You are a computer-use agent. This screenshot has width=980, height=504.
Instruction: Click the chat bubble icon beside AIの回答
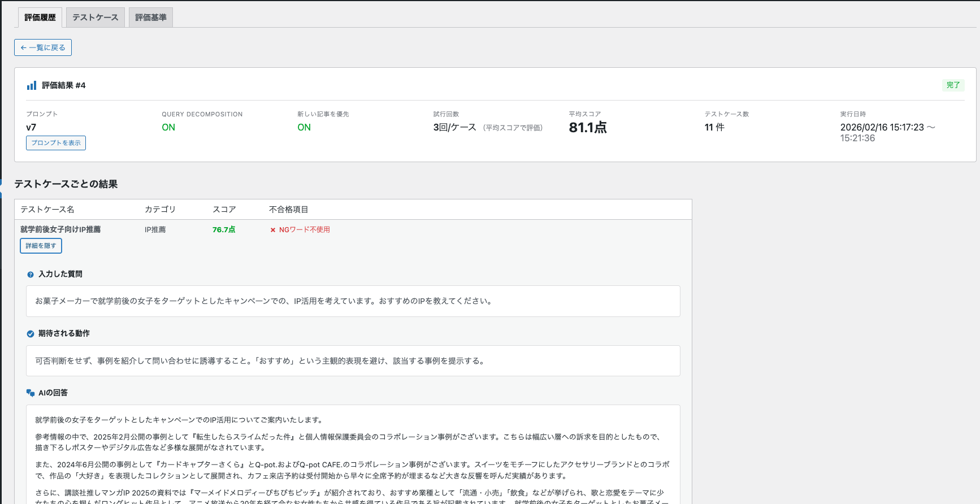tap(31, 393)
